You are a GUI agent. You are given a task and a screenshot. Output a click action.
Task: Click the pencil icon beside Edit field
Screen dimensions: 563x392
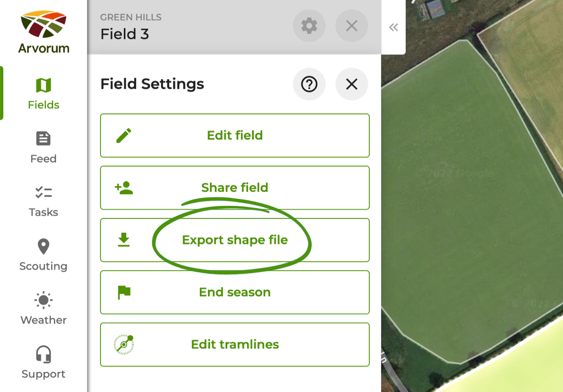123,135
